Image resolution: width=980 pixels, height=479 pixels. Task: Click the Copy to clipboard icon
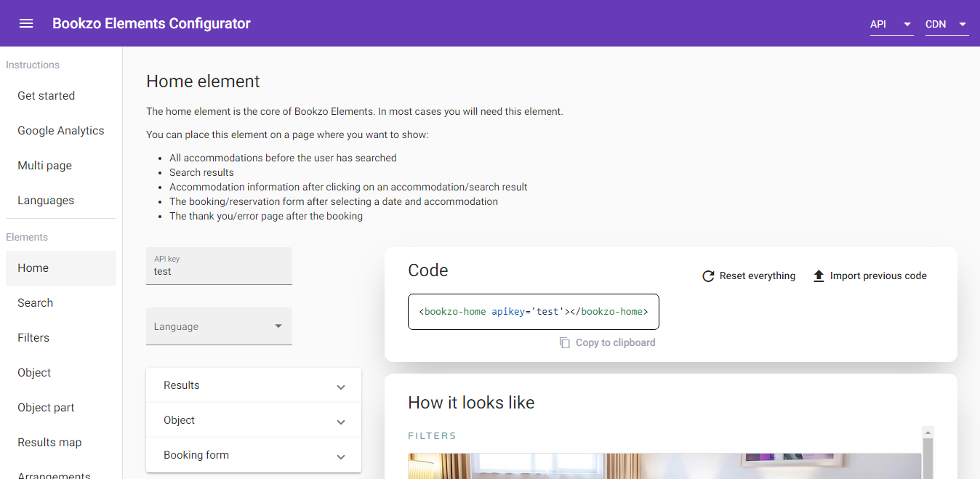565,342
